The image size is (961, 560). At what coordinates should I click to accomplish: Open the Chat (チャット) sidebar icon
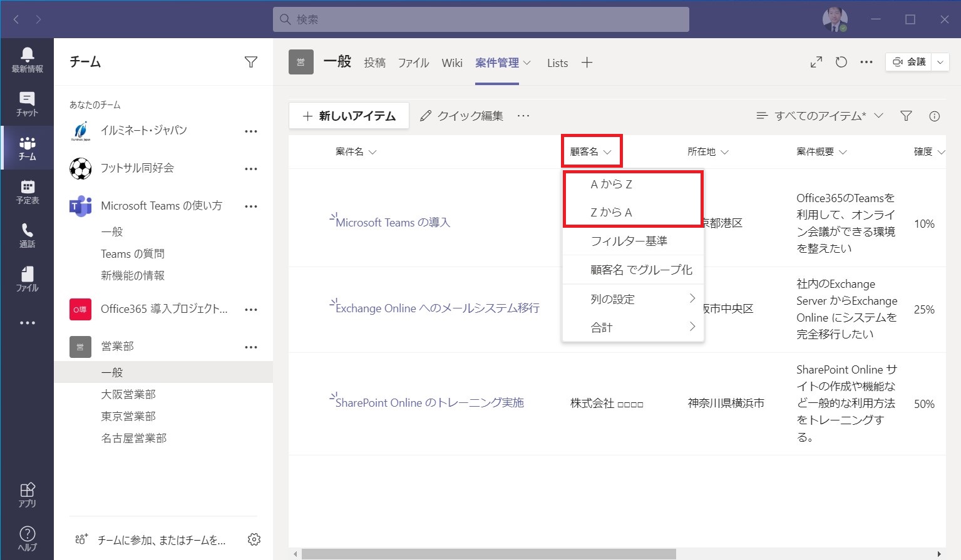pyautogui.click(x=27, y=104)
